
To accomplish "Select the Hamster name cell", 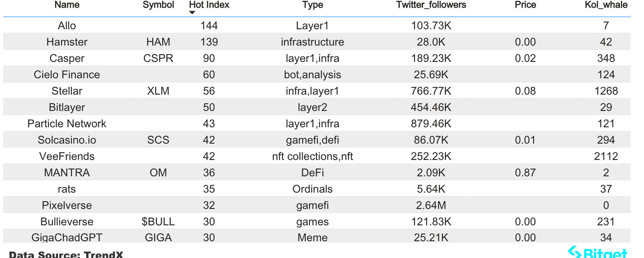I will [x=67, y=42].
